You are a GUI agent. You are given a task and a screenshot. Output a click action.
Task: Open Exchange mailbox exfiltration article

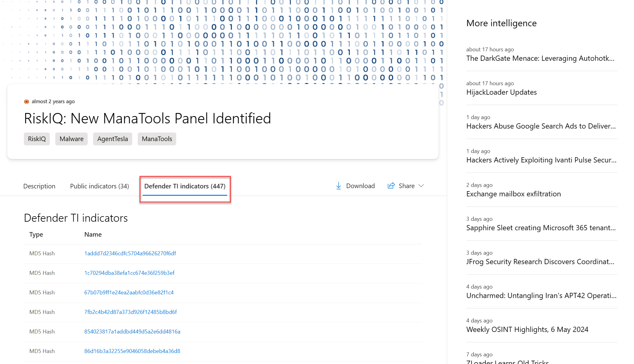tap(514, 194)
